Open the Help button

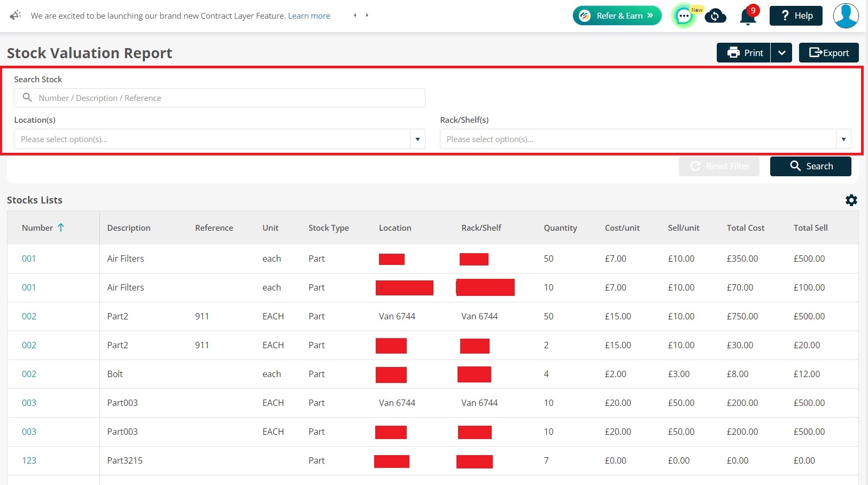coord(796,15)
